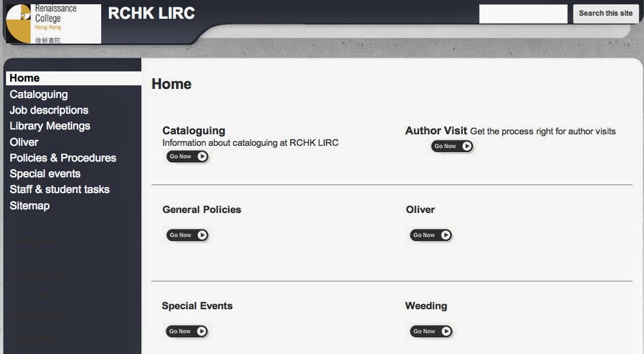Click Go Now button under General Policies
The image size is (644, 354).
point(187,235)
